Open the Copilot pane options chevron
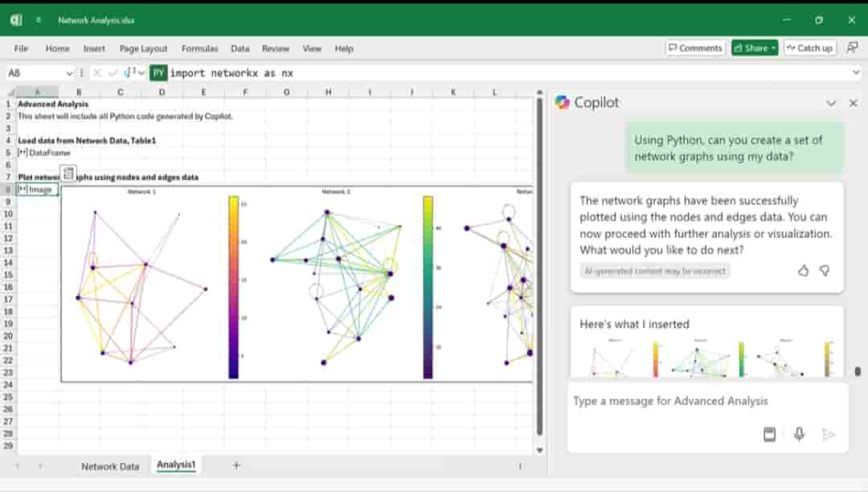The height and width of the screenshot is (492, 868). tap(831, 103)
